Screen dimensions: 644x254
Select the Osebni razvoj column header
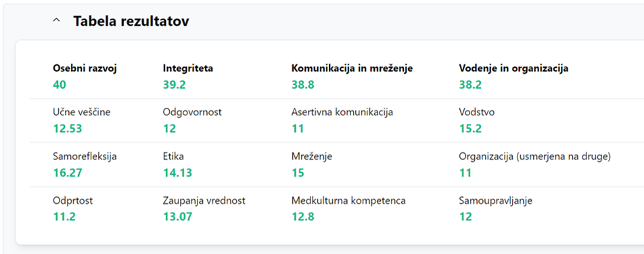coord(85,68)
